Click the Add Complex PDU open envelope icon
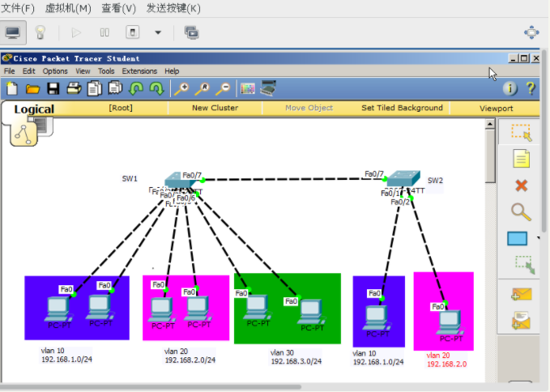Image resolution: width=550 pixels, height=392 pixels. 521,320
